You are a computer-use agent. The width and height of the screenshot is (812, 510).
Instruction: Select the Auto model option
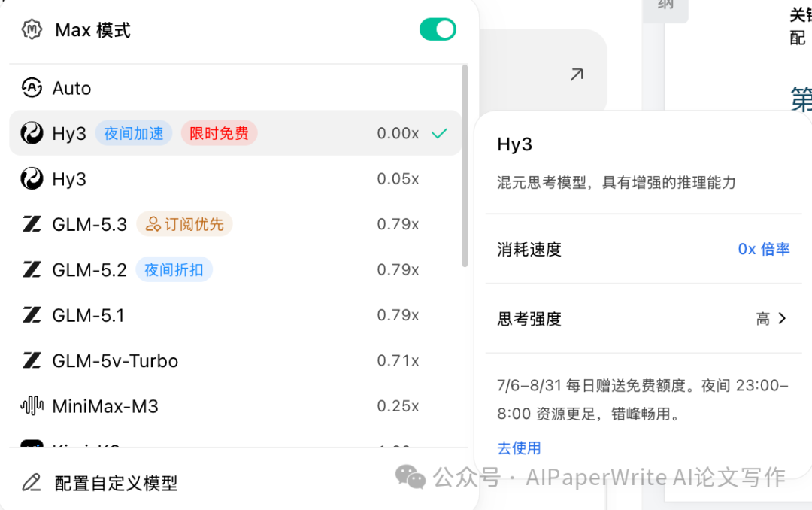click(235, 87)
